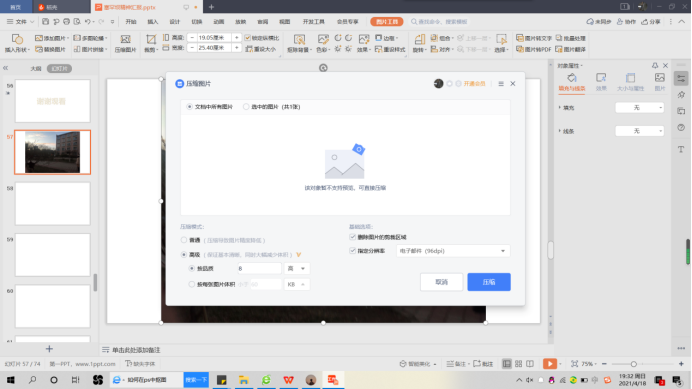Open the KB unit dropdown
Viewport: 692px width, 389px height.
297,284
